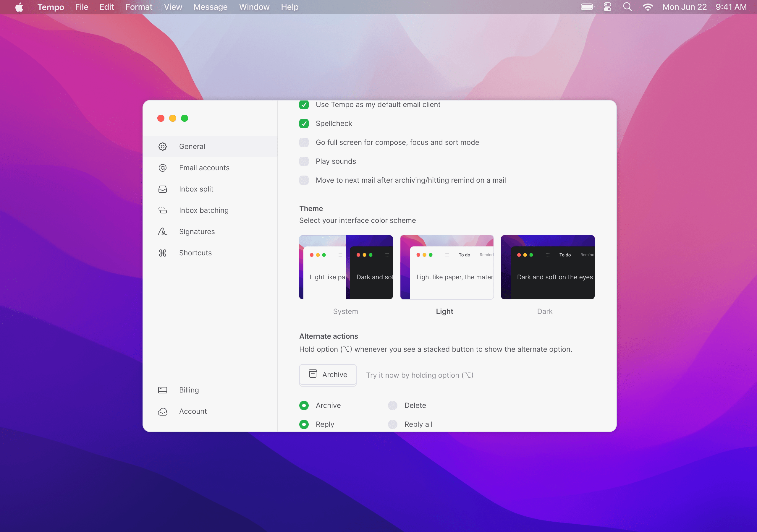
Task: Switch to Inbox split settings
Action: coord(210,189)
